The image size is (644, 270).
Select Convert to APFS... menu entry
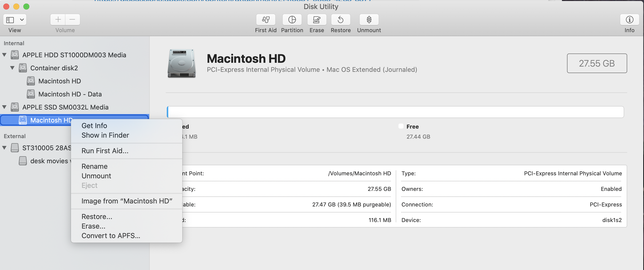[x=127, y=236]
